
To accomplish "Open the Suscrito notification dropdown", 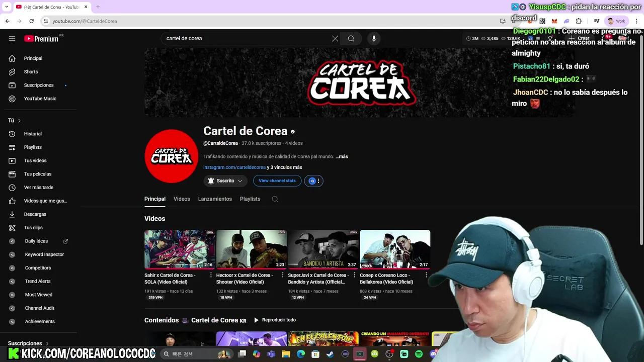I will point(225,181).
